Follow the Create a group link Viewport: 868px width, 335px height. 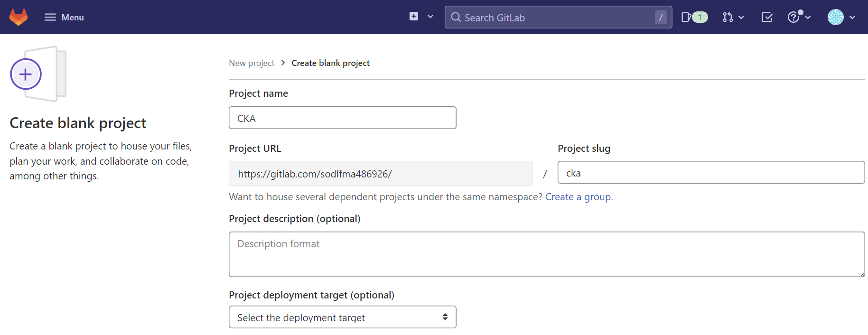[579, 197]
